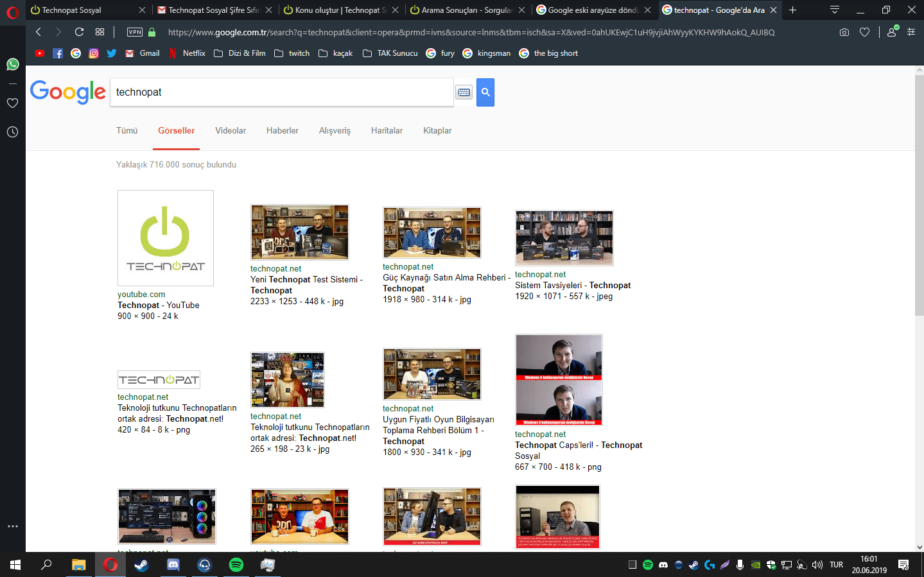Open the taskbar volume control
This screenshot has width=924, height=577.
click(x=817, y=565)
